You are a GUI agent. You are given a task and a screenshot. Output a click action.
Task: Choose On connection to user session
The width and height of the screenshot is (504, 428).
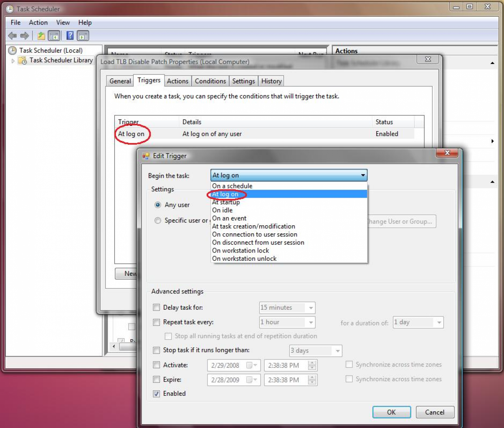pos(289,234)
